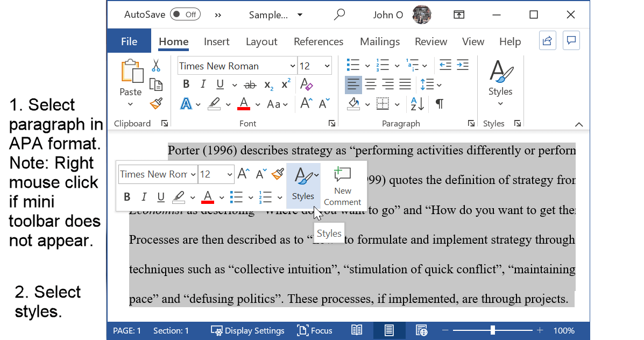Enable Center alignment for the paragraph
644x340 pixels.
[371, 84]
